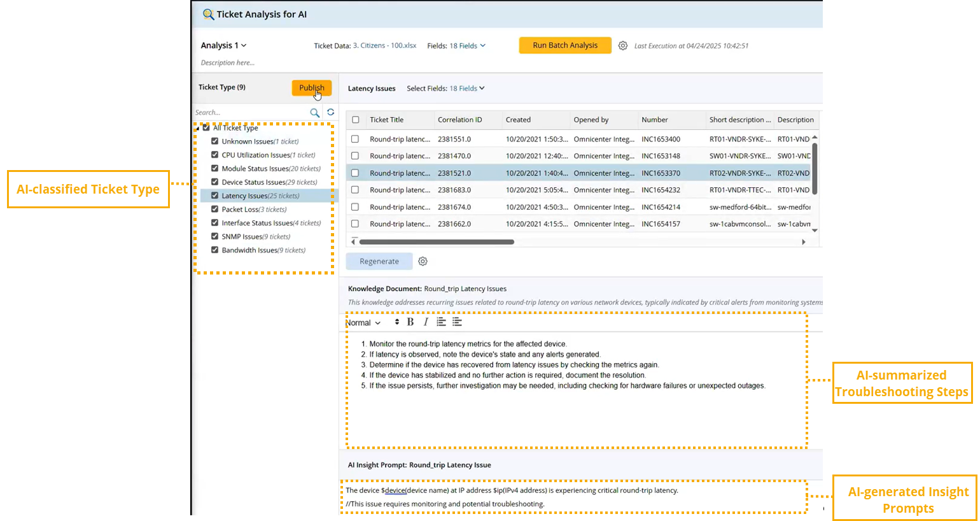Check the box for ticket INC1653400 row

[355, 139]
